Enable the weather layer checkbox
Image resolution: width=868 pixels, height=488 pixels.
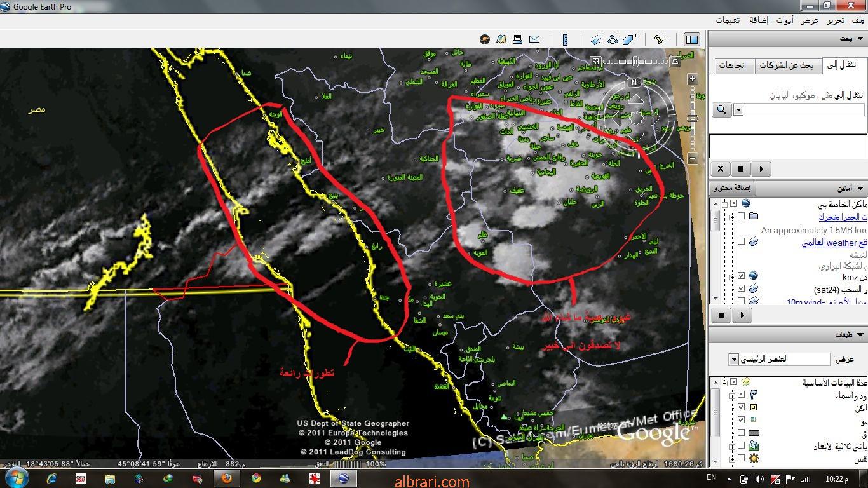(742, 241)
